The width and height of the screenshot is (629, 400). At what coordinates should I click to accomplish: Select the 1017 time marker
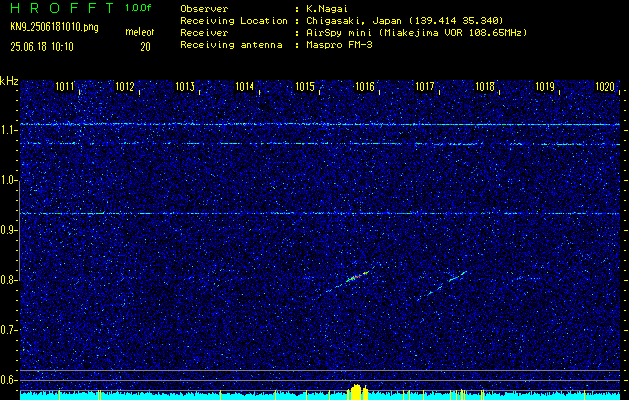point(425,86)
